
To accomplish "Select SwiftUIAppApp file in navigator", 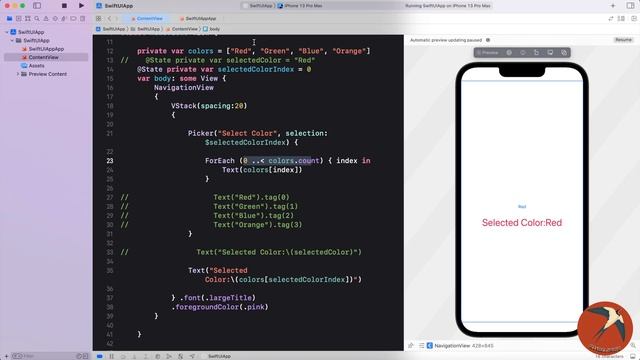I will 46,49.
